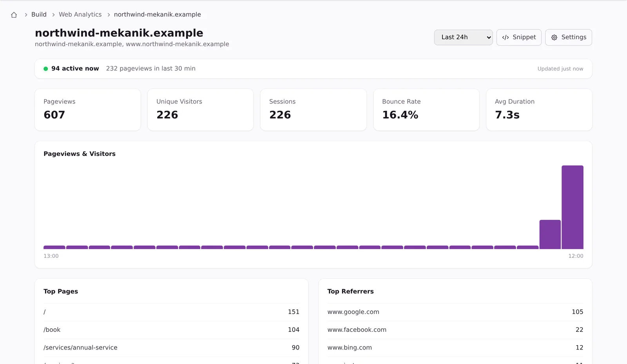The height and width of the screenshot is (364, 627).
Task: Select the '94 active now' text
Action: [x=75, y=69]
